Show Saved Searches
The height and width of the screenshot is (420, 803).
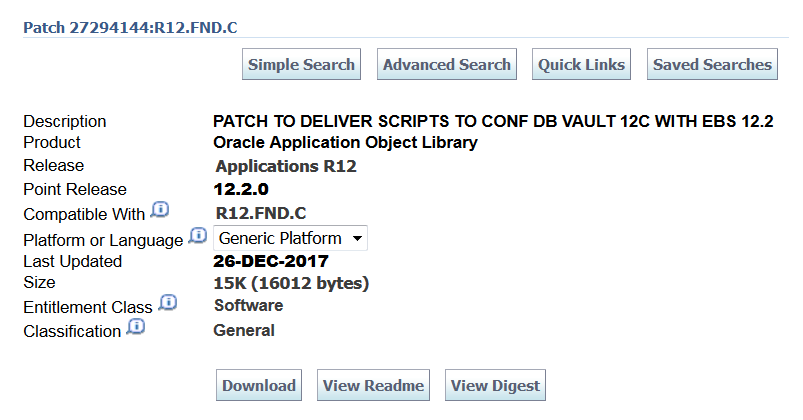click(x=712, y=65)
